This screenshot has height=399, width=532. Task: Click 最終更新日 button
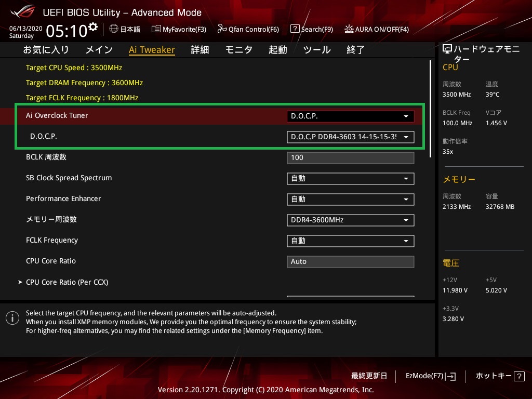[x=369, y=376]
